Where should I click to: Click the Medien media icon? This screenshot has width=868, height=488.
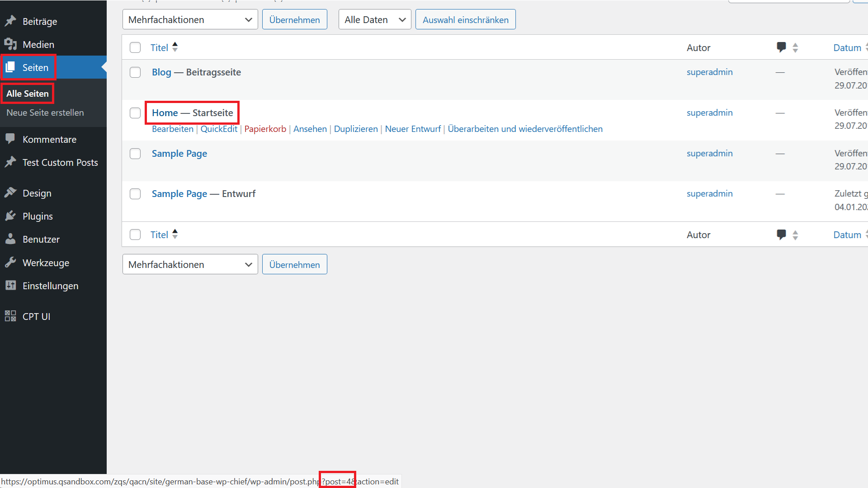coord(10,44)
